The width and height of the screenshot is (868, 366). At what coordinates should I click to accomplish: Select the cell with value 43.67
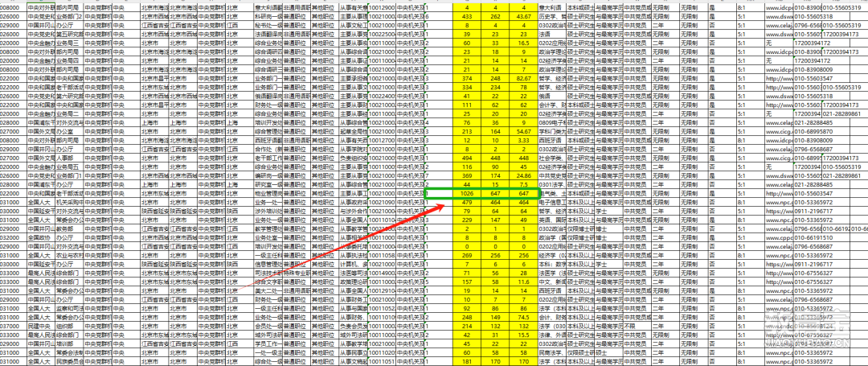point(523,17)
